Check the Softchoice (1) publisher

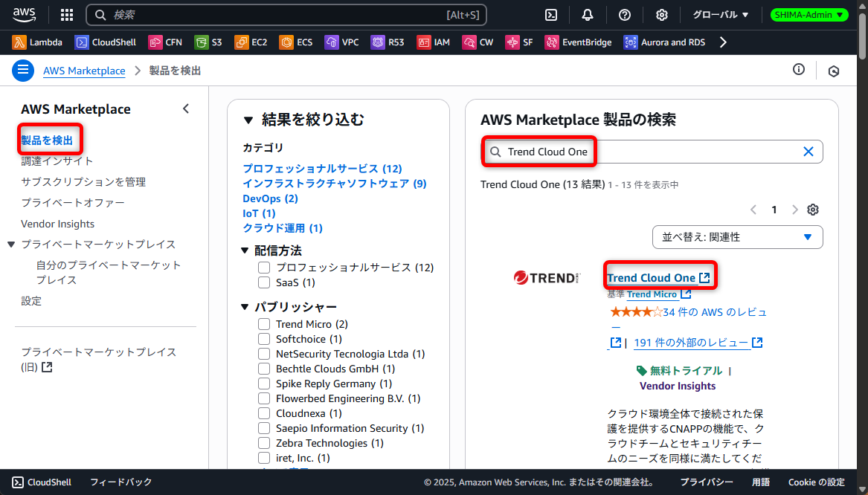[x=264, y=339]
